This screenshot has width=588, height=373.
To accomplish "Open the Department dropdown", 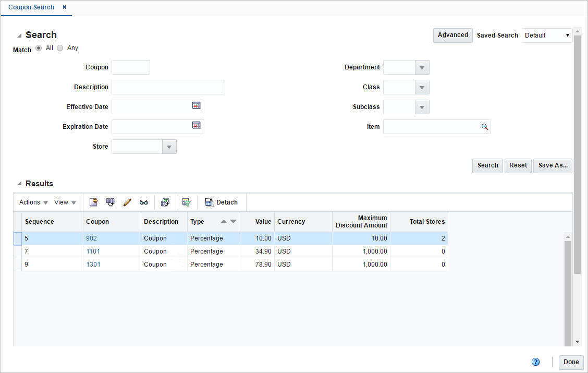I will pyautogui.click(x=422, y=67).
